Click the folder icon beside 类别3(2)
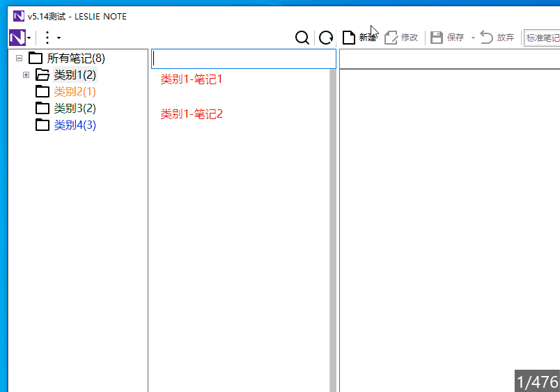The image size is (560, 392). (x=42, y=108)
